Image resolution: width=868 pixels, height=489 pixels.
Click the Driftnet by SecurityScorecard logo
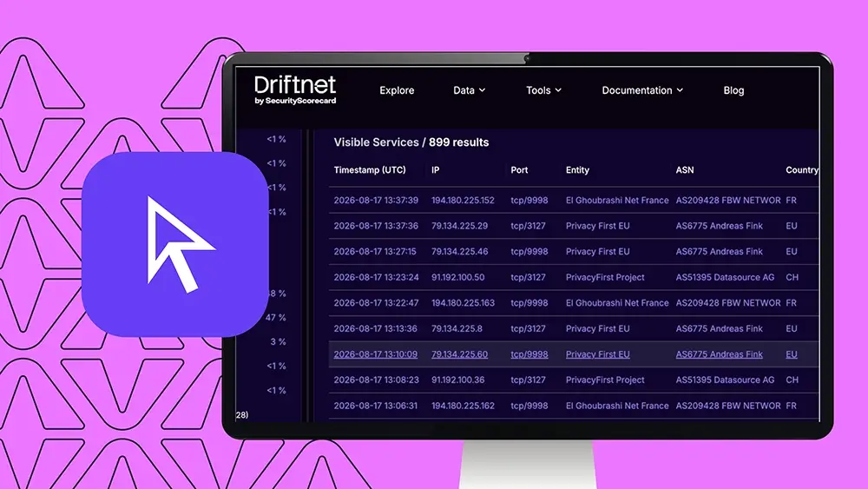(x=295, y=89)
